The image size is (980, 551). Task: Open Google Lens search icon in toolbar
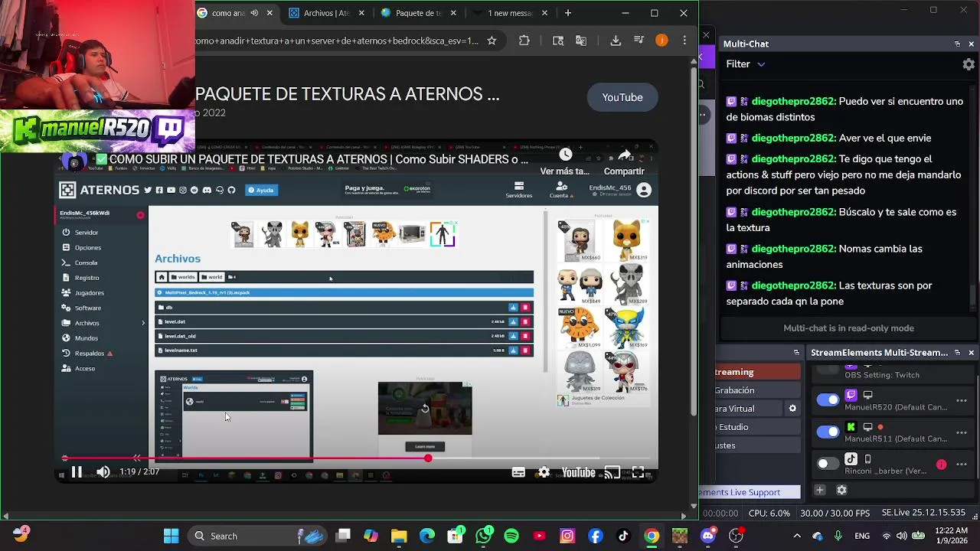[x=558, y=41]
